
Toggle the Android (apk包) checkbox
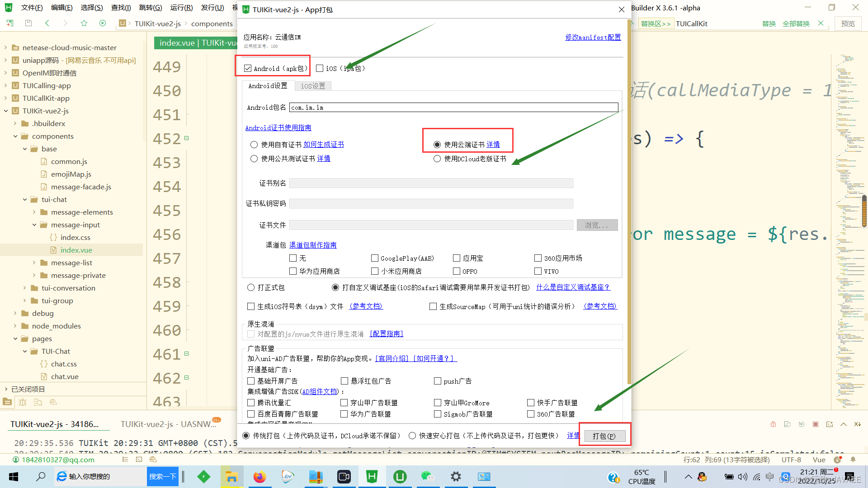(248, 68)
